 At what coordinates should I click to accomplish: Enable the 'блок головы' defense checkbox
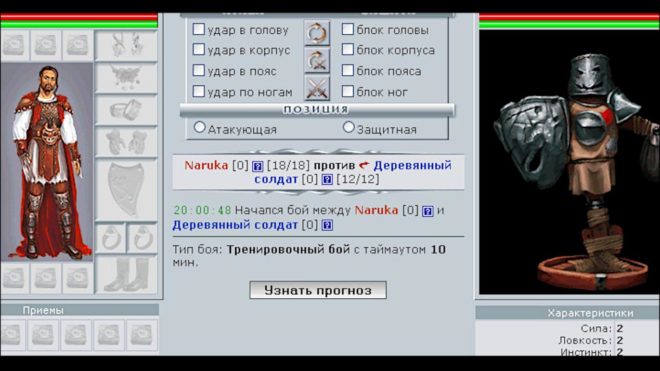(x=348, y=29)
